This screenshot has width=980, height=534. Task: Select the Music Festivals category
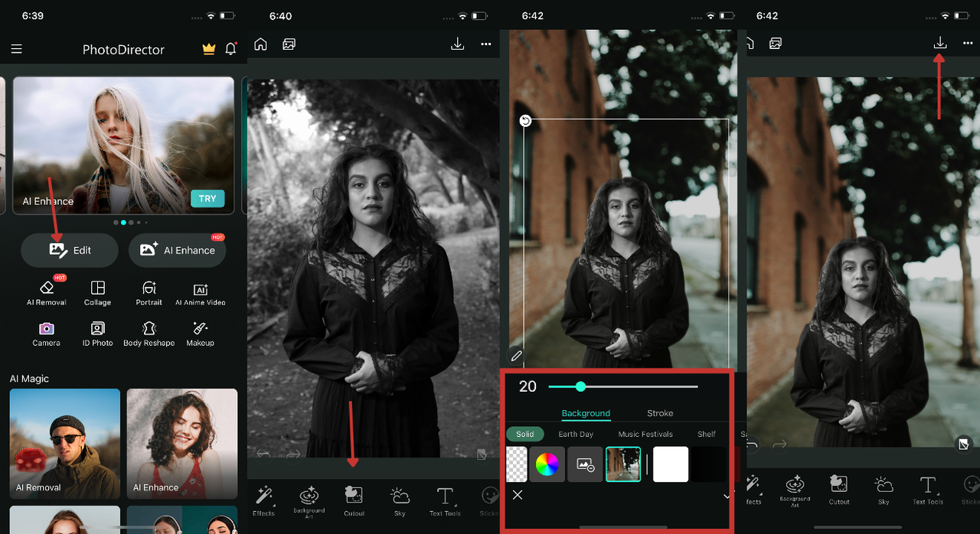click(645, 434)
